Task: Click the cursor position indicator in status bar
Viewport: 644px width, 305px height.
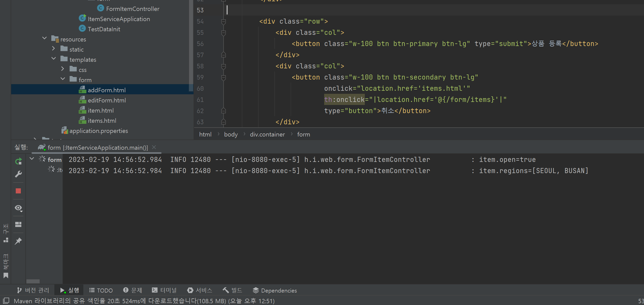Action: [x=641, y=301]
